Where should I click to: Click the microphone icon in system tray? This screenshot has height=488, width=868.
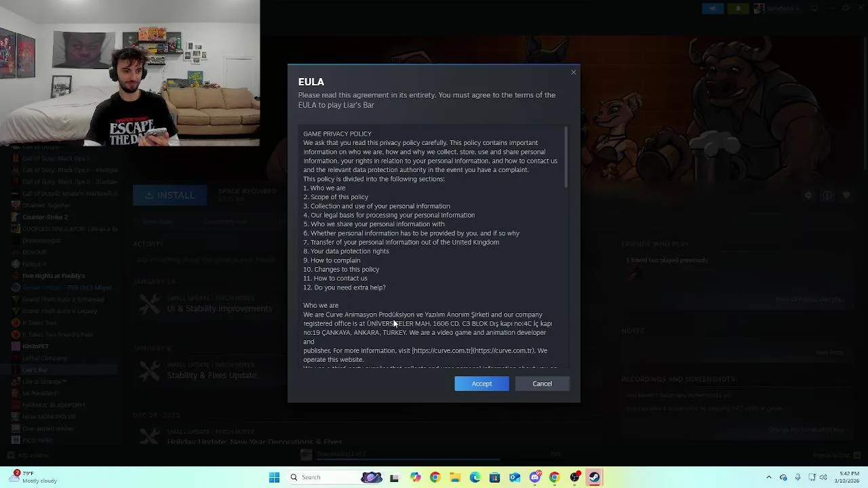[797, 477]
